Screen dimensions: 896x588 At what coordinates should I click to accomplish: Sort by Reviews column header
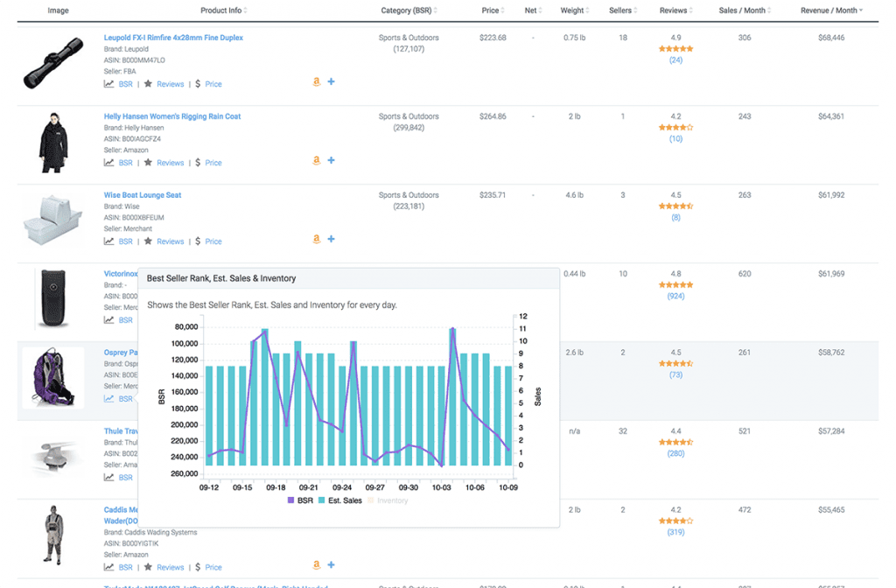[675, 10]
